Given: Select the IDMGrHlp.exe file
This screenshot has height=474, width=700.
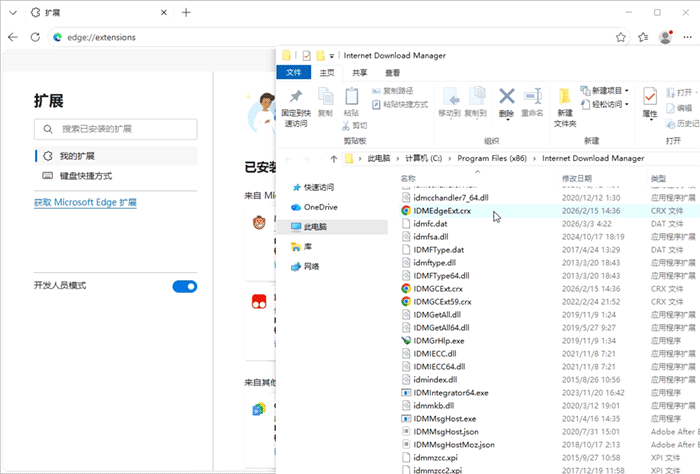Looking at the screenshot, I should coord(438,341).
